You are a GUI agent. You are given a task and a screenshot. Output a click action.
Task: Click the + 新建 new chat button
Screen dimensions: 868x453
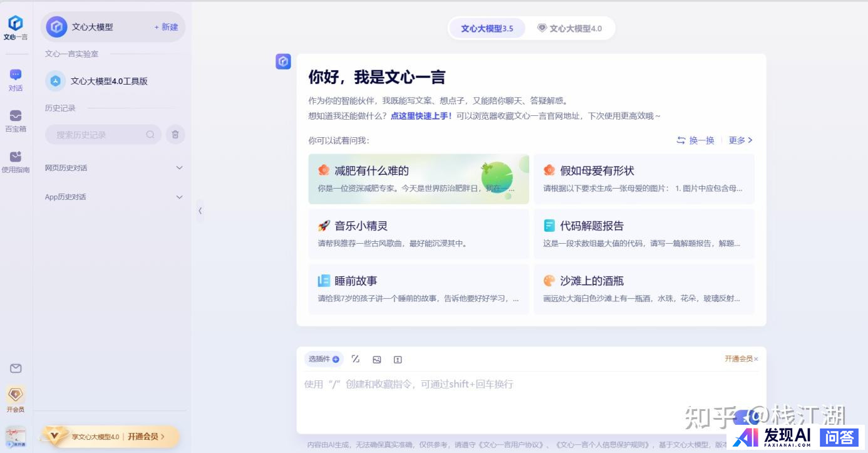[x=166, y=27]
